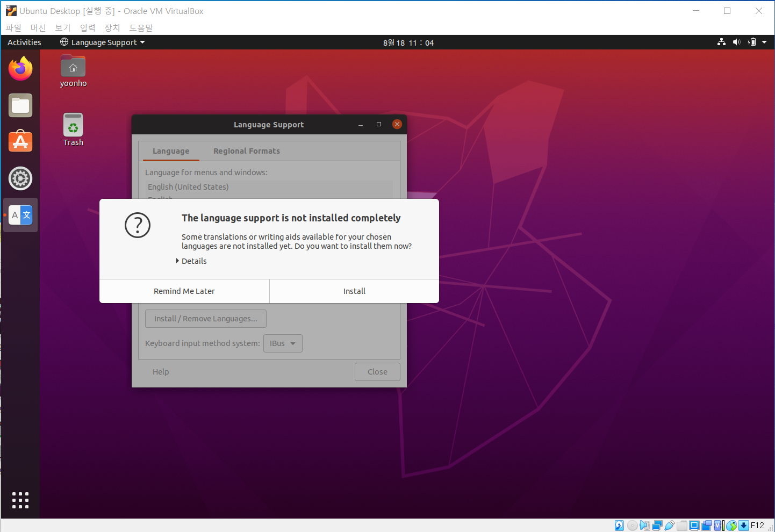The image size is (775, 532).
Task: Click VirtualBox audio status icon
Action: pos(645,526)
